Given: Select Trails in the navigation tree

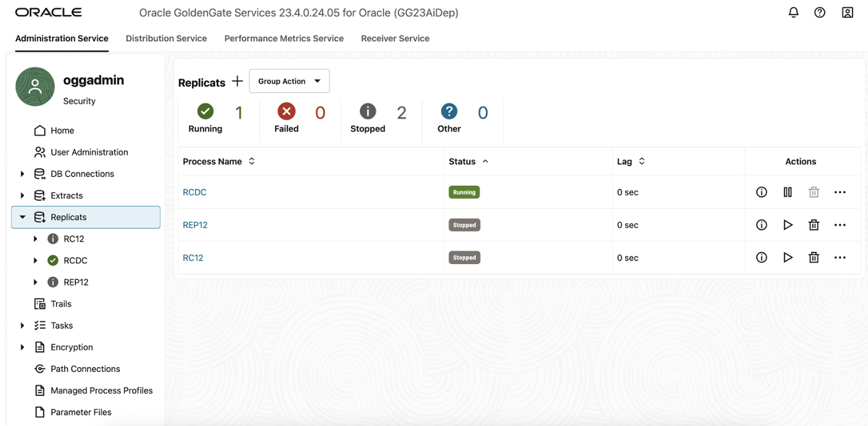Looking at the screenshot, I should 61,304.
